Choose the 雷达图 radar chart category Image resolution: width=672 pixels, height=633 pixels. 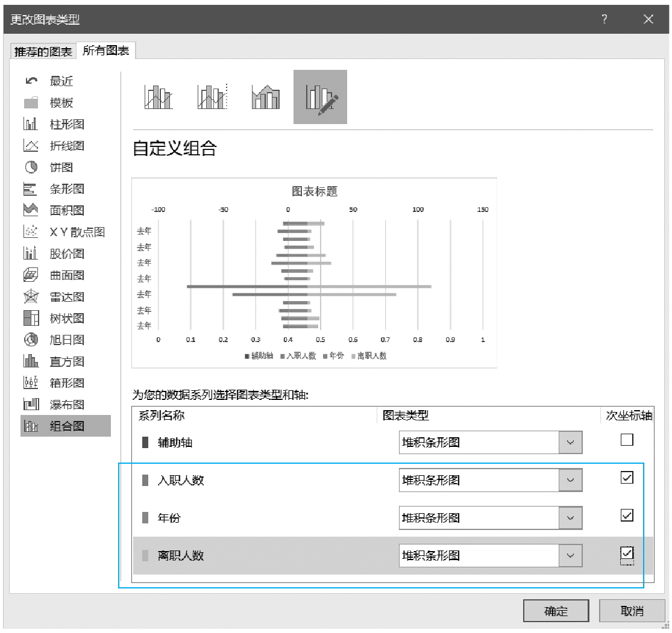66,297
